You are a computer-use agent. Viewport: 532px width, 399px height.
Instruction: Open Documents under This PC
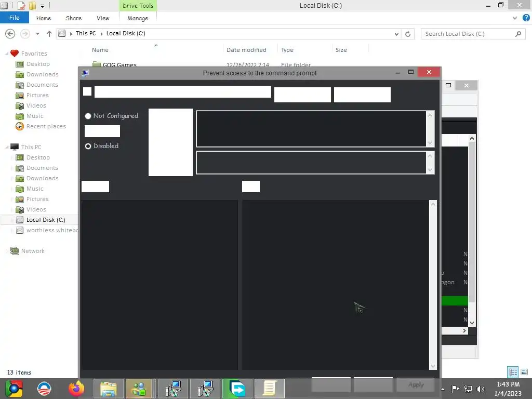(x=42, y=168)
